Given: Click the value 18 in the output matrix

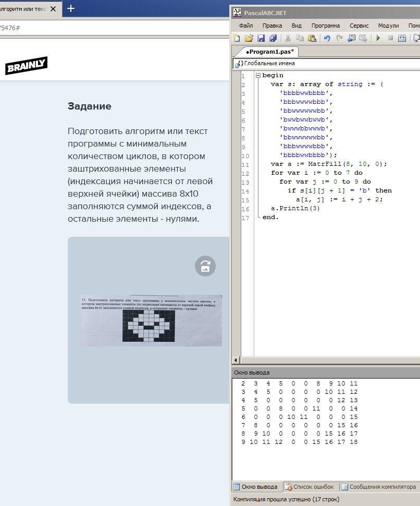Looking at the screenshot, I should pos(354,442).
